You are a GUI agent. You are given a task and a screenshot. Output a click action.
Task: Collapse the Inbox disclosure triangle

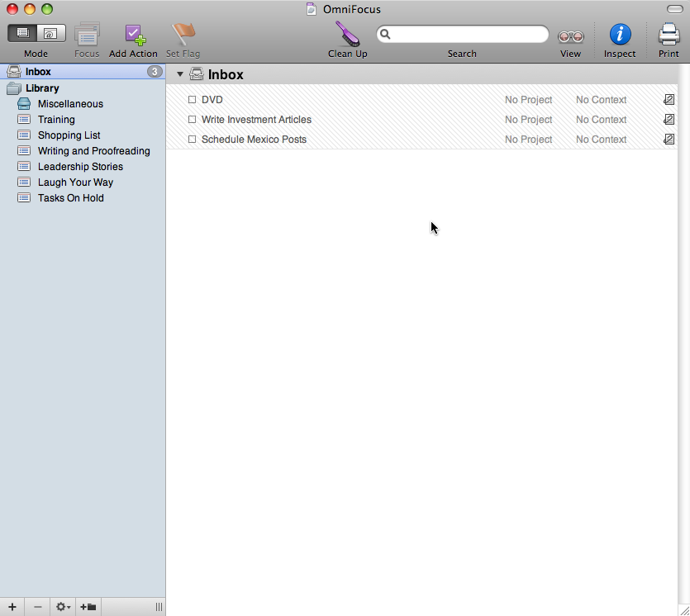180,74
